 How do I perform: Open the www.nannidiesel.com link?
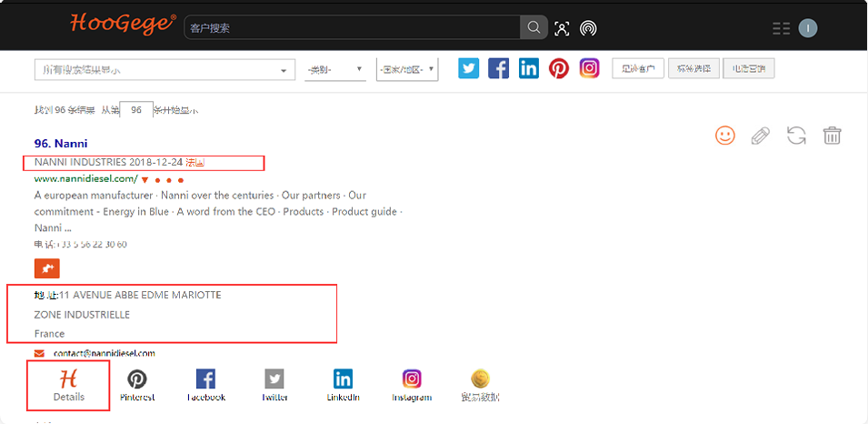point(85,178)
